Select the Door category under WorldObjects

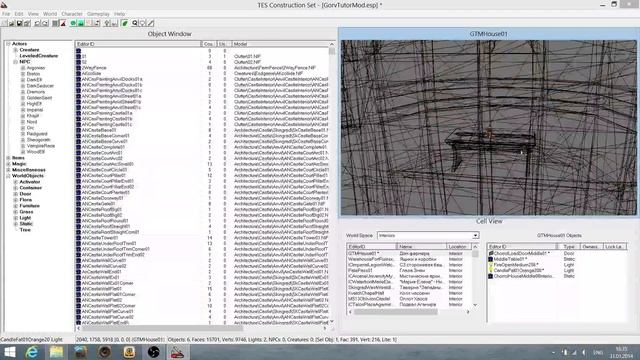tap(25, 194)
